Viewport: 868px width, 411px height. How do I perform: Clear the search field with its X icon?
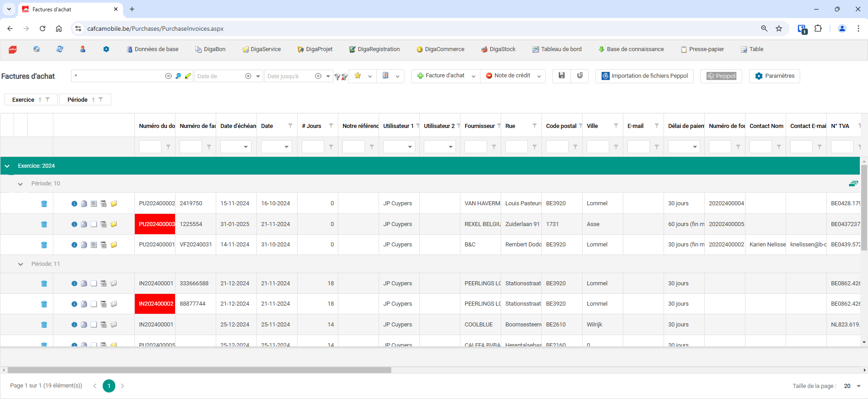click(168, 76)
